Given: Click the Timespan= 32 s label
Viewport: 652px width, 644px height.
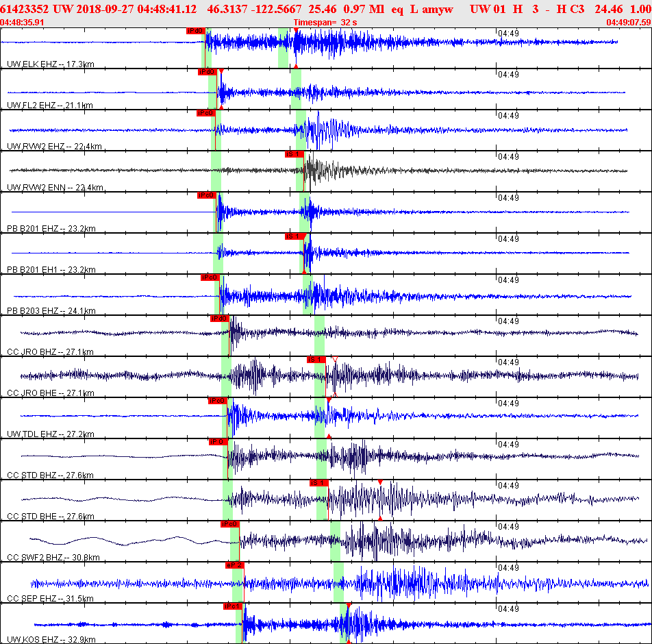Looking at the screenshot, I should click(x=325, y=23).
